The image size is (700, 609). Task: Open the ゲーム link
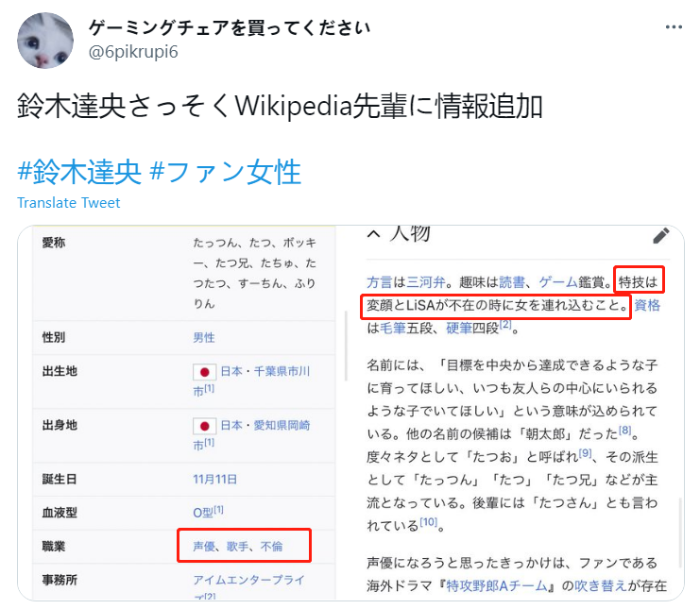coord(558,282)
